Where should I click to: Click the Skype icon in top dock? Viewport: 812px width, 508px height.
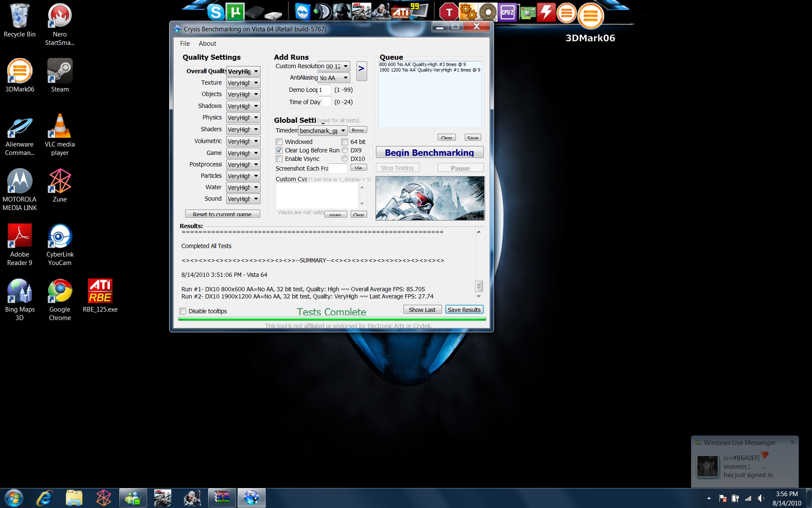pos(215,12)
